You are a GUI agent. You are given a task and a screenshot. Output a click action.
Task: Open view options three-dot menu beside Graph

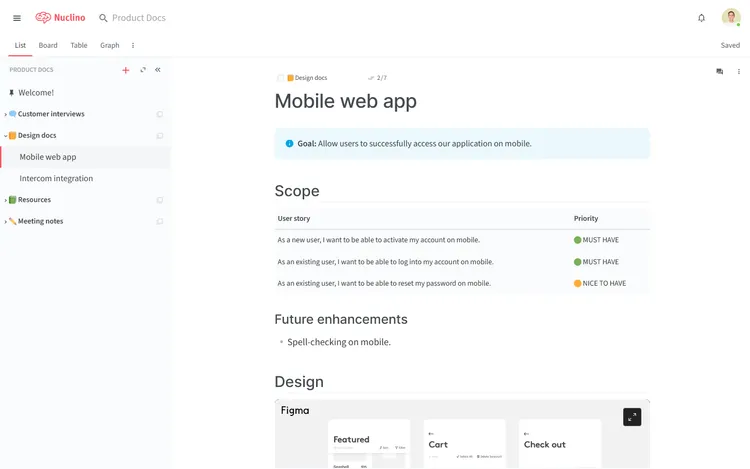133,45
